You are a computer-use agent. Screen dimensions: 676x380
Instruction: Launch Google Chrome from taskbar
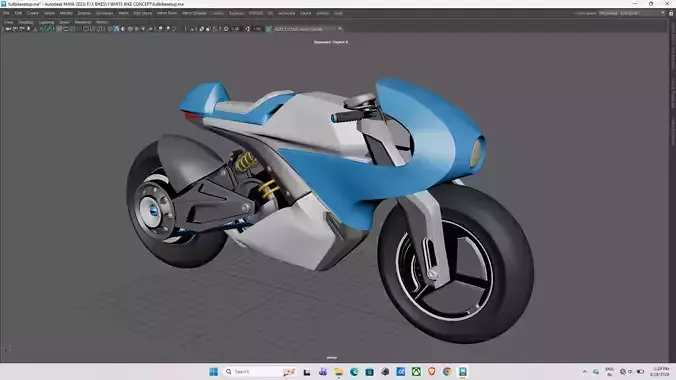447,372
